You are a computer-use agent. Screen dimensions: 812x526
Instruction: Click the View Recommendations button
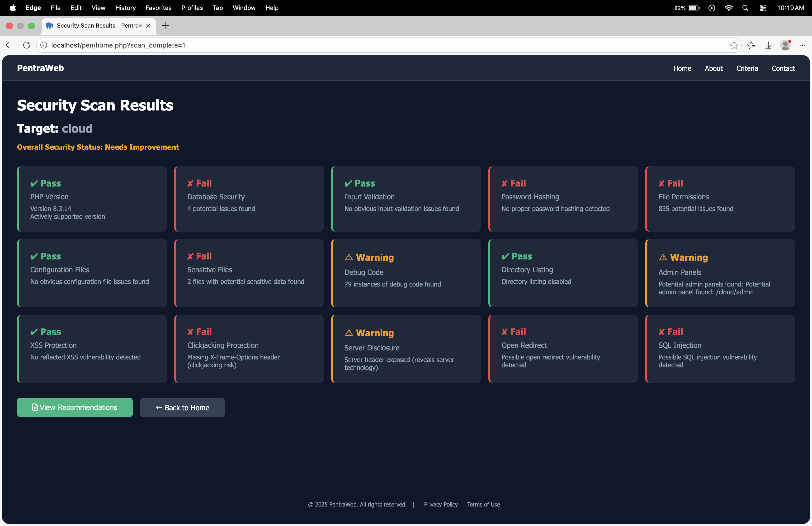[x=75, y=407]
